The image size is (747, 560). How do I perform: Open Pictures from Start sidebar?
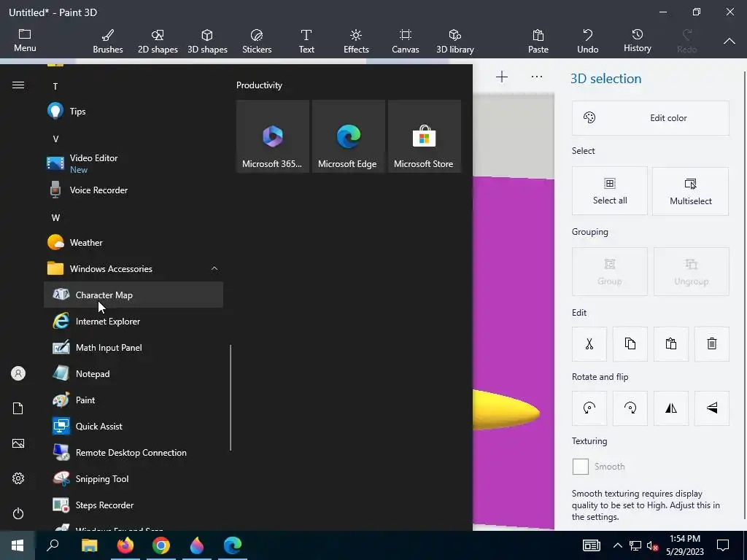coord(18,443)
